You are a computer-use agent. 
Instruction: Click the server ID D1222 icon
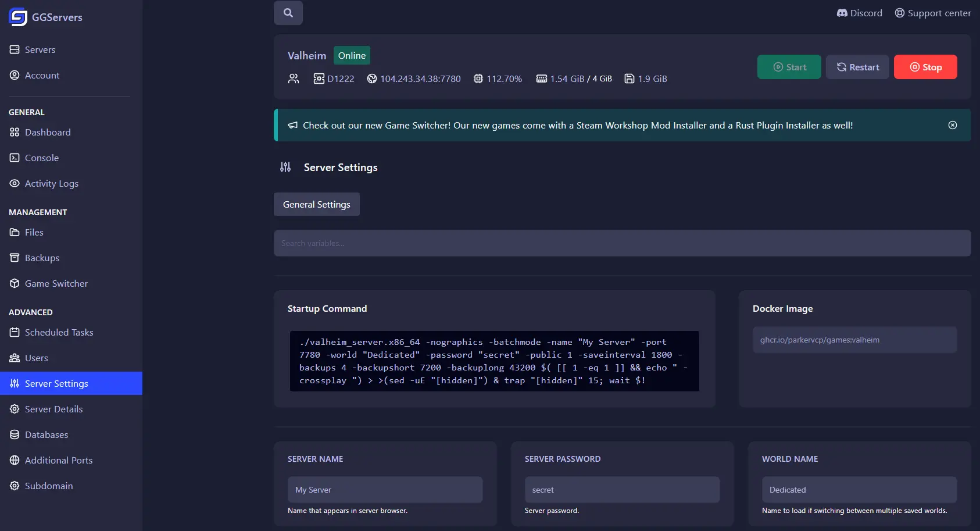(319, 79)
